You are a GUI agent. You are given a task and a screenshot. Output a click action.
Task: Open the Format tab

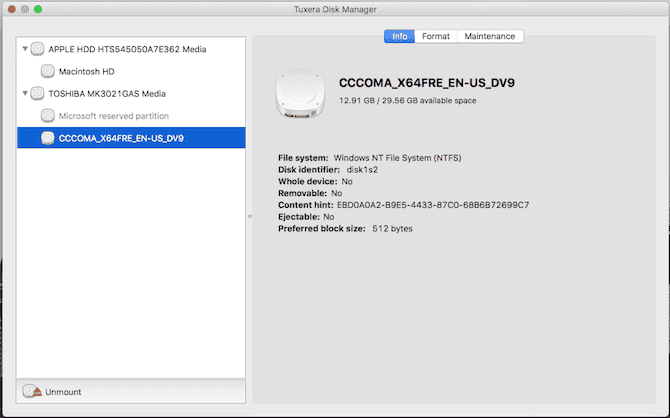click(435, 36)
